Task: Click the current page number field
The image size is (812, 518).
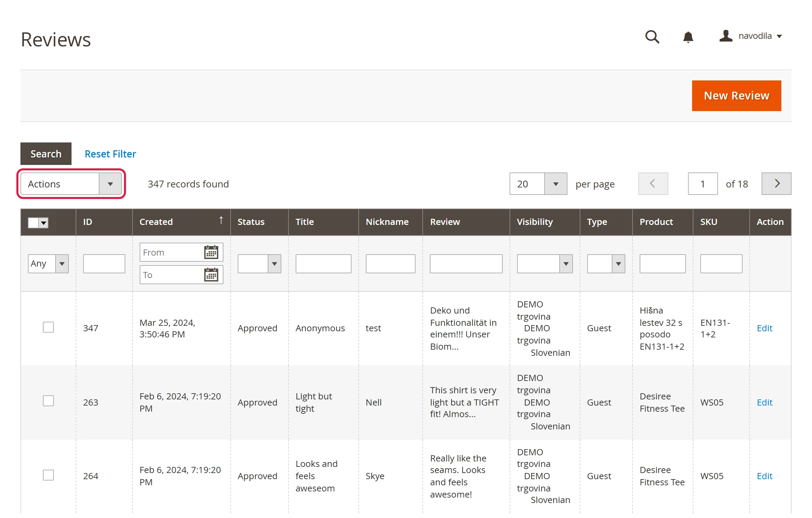Action: (x=703, y=184)
